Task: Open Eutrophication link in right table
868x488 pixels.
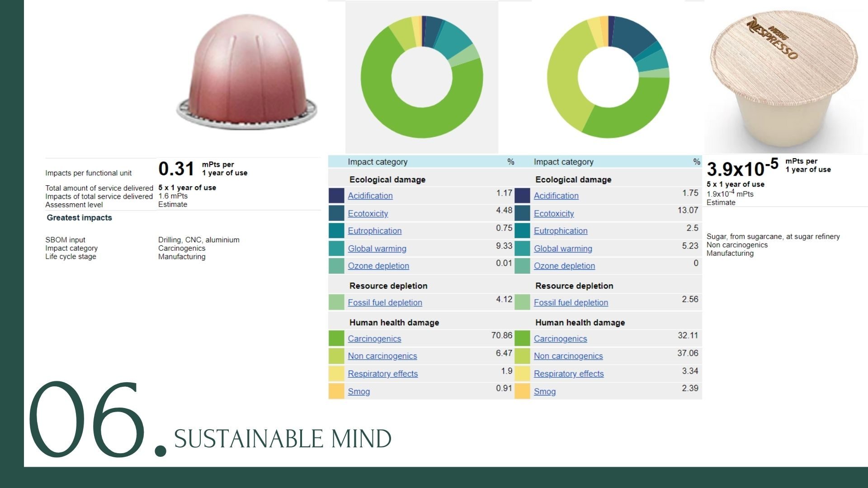Action: pyautogui.click(x=560, y=231)
